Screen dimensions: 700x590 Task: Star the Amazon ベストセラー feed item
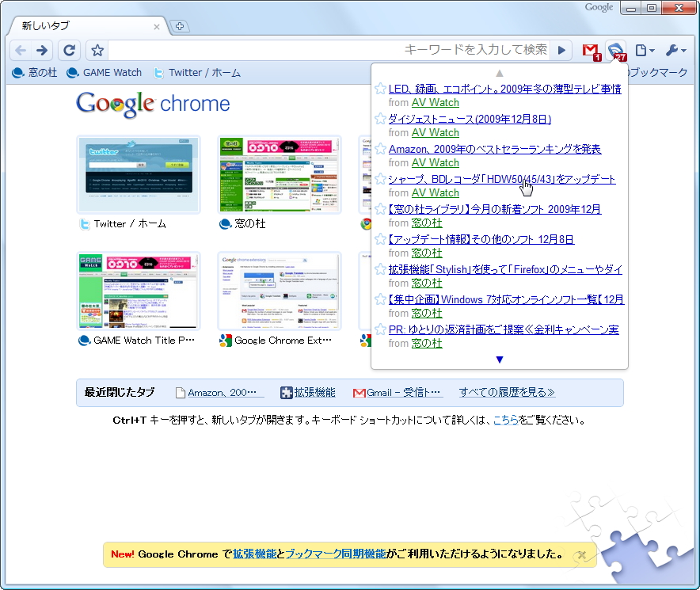pyautogui.click(x=379, y=149)
